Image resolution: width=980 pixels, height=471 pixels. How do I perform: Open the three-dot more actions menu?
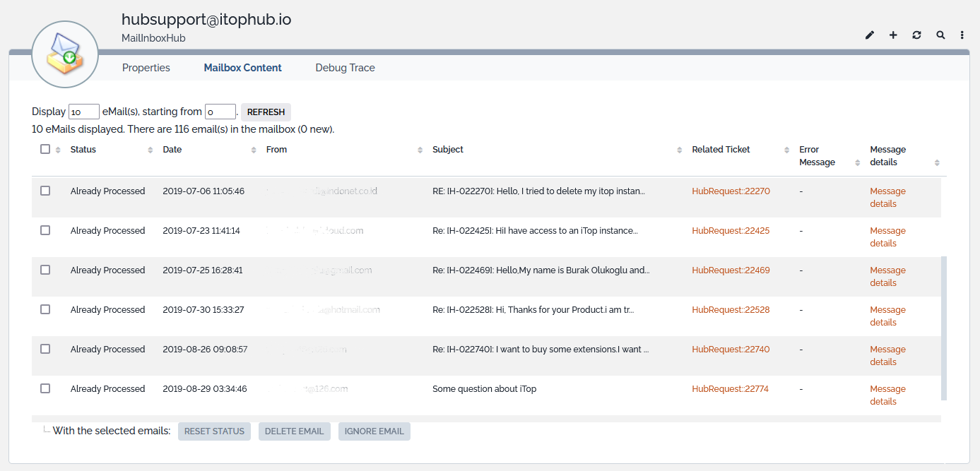(962, 35)
